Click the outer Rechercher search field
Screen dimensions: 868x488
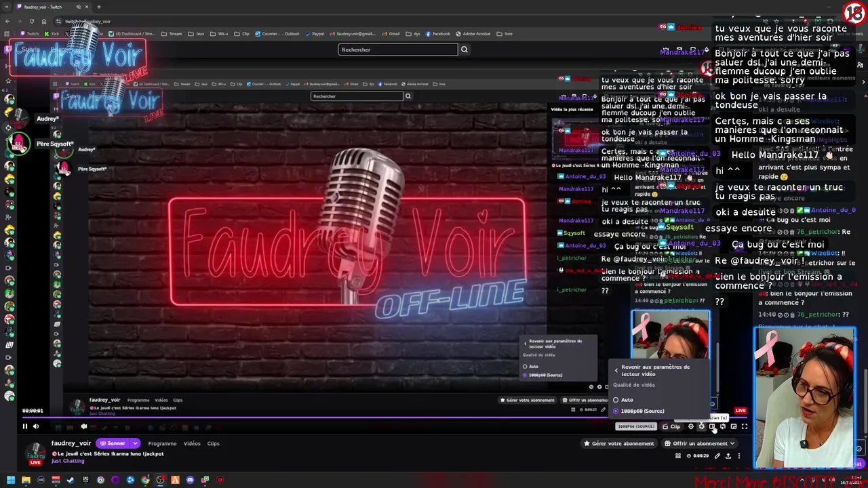(x=398, y=49)
